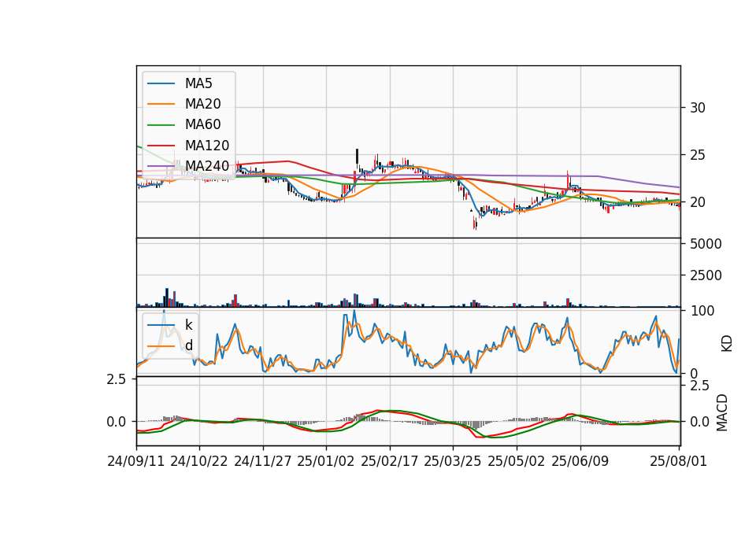Click the MA120 legend label

click(x=207, y=146)
